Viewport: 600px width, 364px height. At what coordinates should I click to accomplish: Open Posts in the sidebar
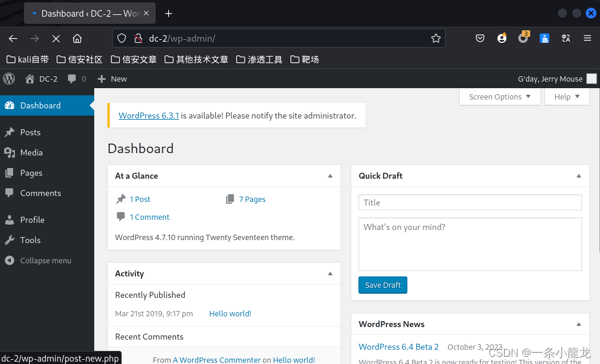click(x=47, y=132)
